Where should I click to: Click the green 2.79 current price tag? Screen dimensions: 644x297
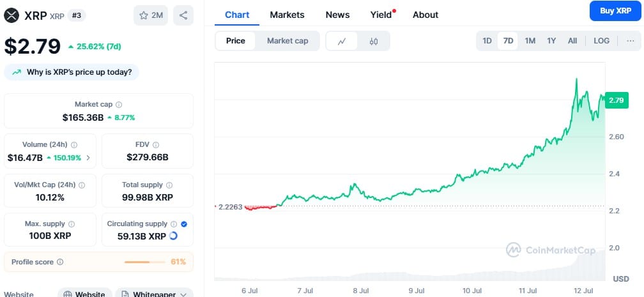[616, 100]
